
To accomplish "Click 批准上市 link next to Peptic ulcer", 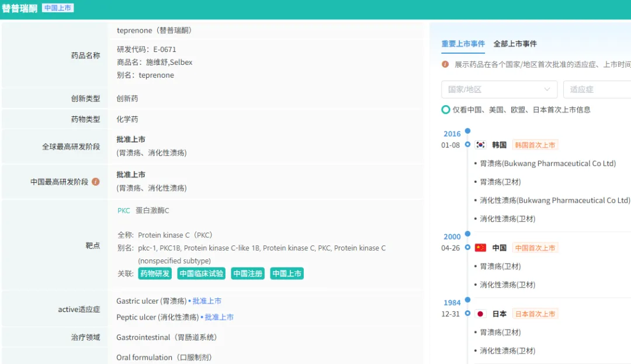I will (x=219, y=317).
